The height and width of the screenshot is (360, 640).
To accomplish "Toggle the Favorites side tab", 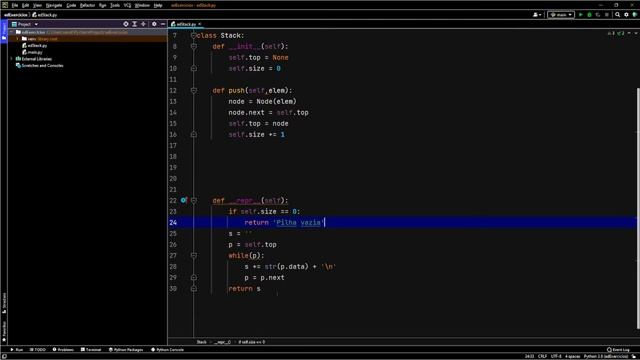I will (4, 331).
